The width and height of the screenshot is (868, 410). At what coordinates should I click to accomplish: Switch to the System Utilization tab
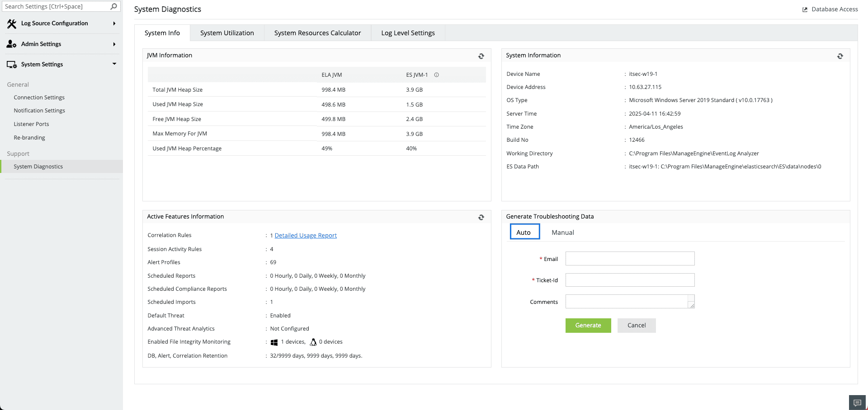click(227, 33)
